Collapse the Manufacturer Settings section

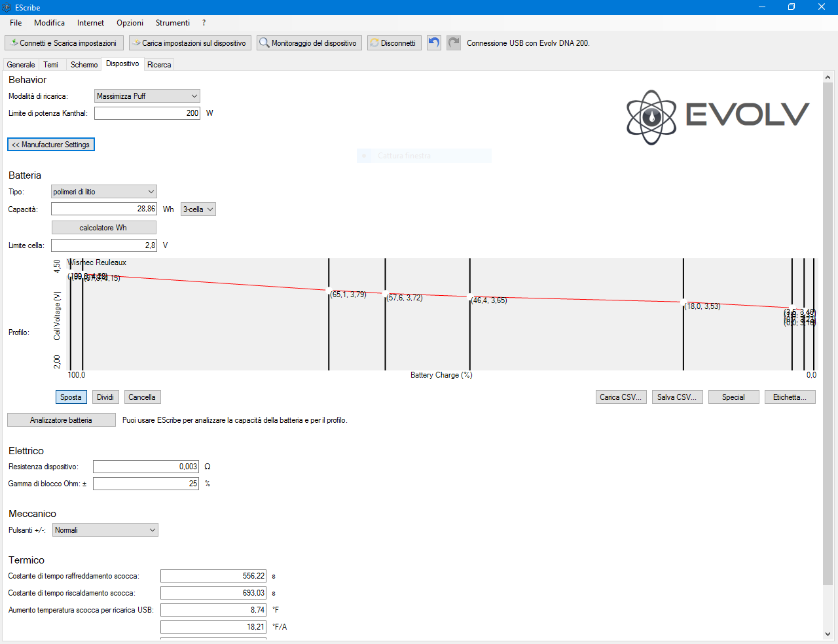click(x=51, y=145)
